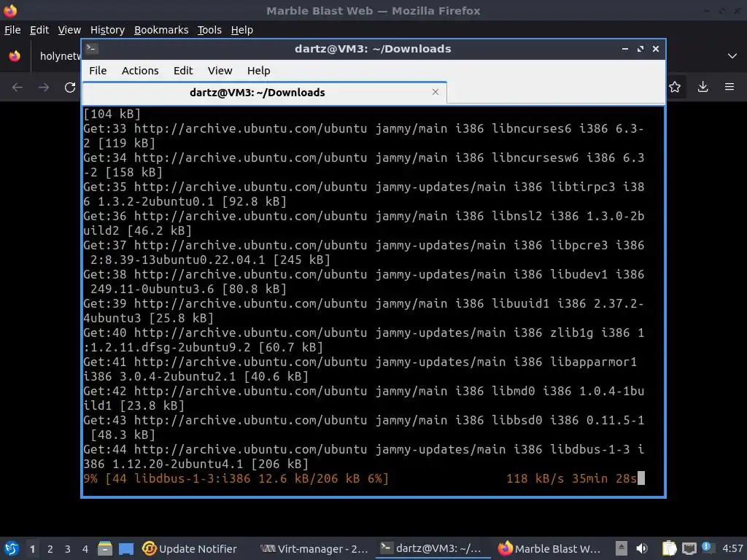Switch to workspace 3 in the pager
747x560 pixels.
pos(68,549)
